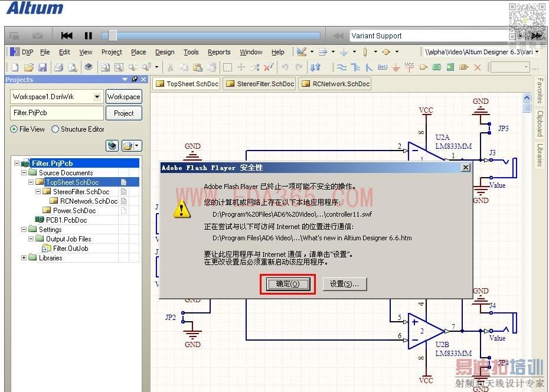549x392 pixels.
Task: Rewind video to the beginning
Action: point(67,35)
